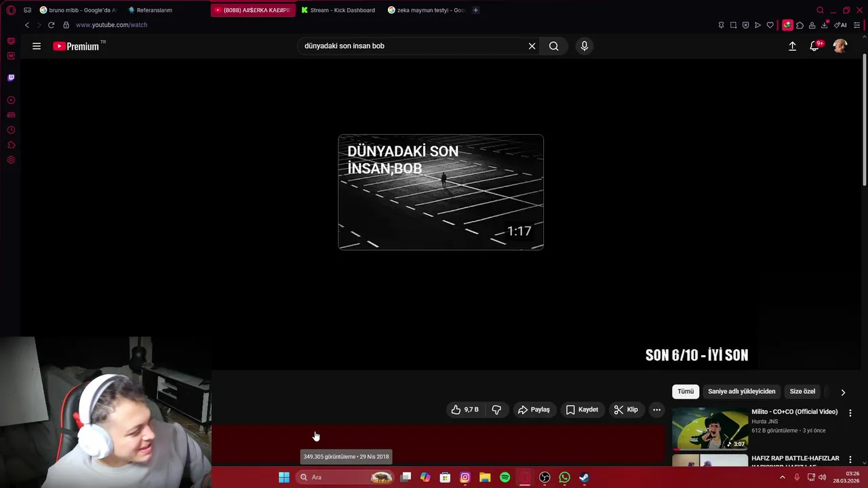Image resolution: width=868 pixels, height=488 pixels.
Task: Reload the YouTube page
Action: pos(51,25)
